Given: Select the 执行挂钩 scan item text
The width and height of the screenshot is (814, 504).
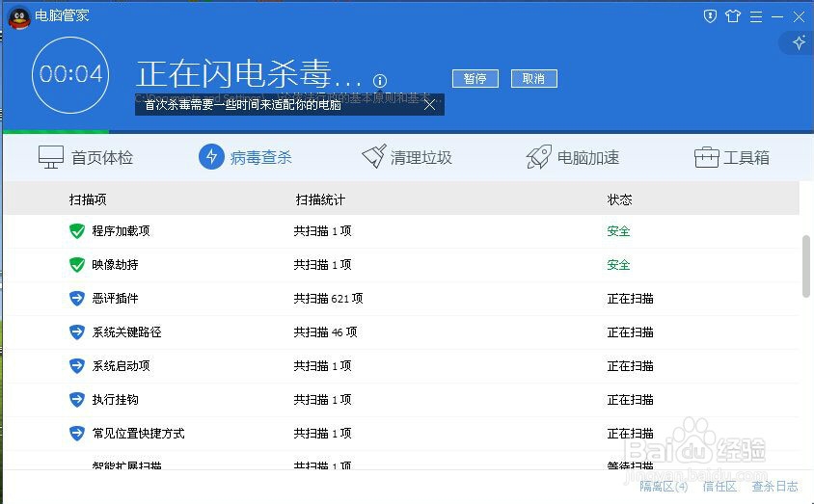Looking at the screenshot, I should pyautogui.click(x=115, y=400).
